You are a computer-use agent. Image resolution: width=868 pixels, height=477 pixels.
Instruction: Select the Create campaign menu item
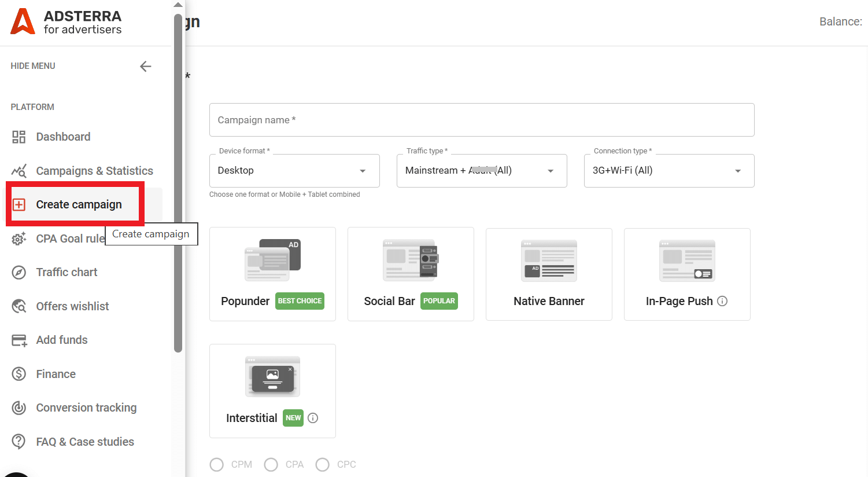79,205
